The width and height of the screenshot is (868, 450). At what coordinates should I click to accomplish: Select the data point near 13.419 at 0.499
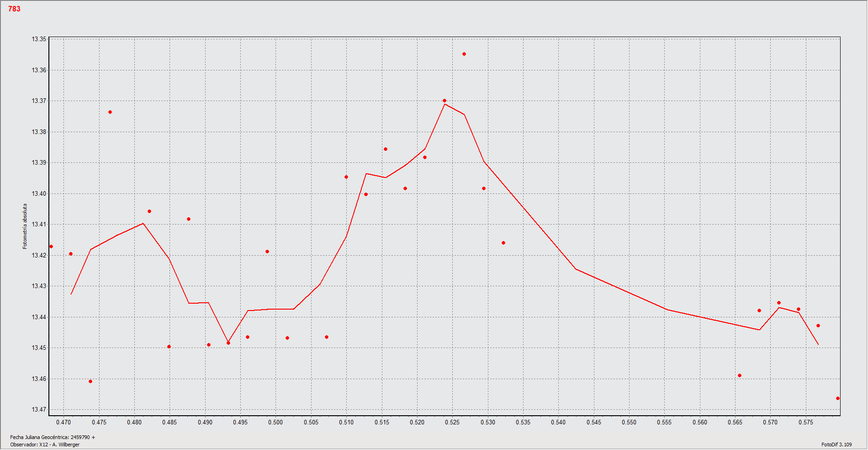267,252
